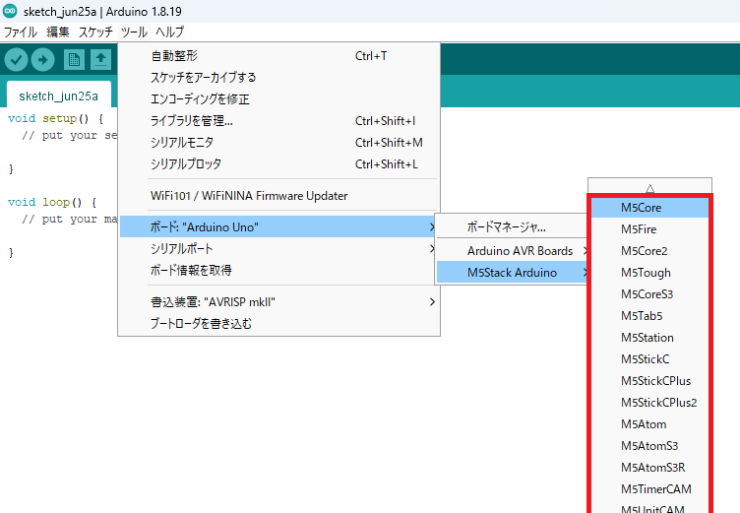Open シリアルプロッタ from the menu

pos(279,164)
